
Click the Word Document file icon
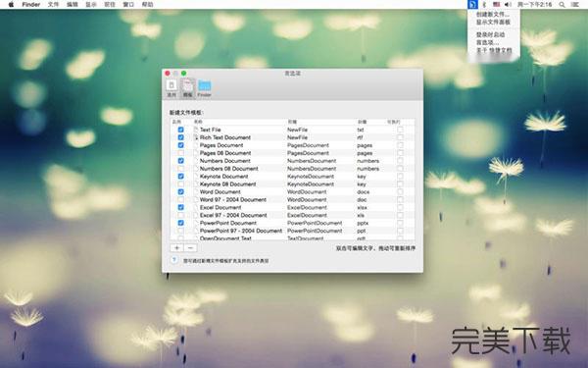click(196, 192)
